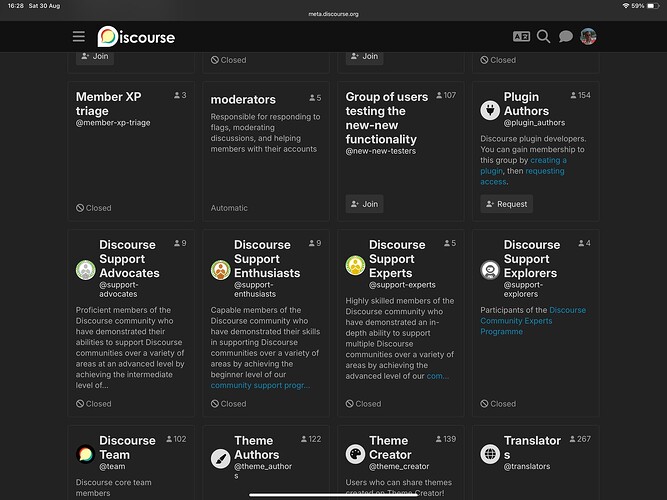The width and height of the screenshot is (667, 500).
Task: Click the meta.discourse.org address bar
Action: [x=334, y=14]
